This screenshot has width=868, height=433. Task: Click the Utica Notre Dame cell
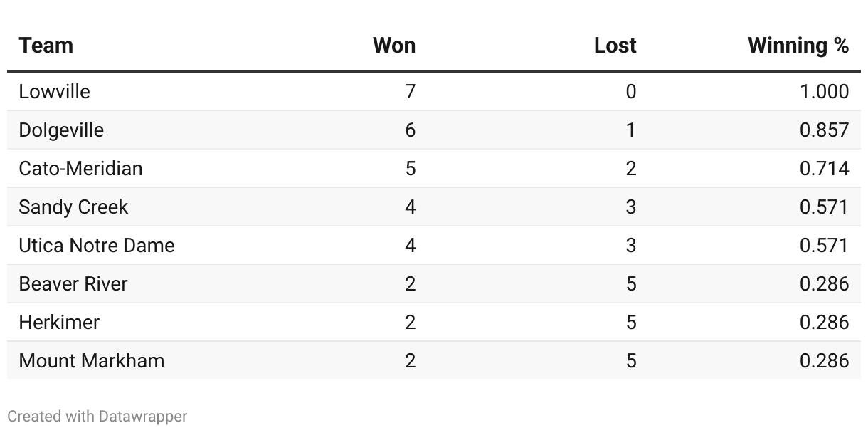(x=97, y=246)
